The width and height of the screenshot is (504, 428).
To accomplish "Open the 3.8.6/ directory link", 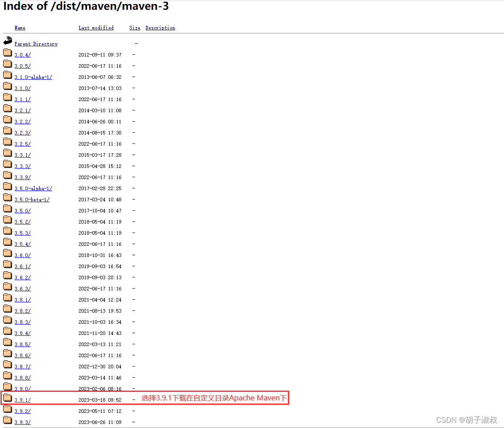I will pos(23,355).
